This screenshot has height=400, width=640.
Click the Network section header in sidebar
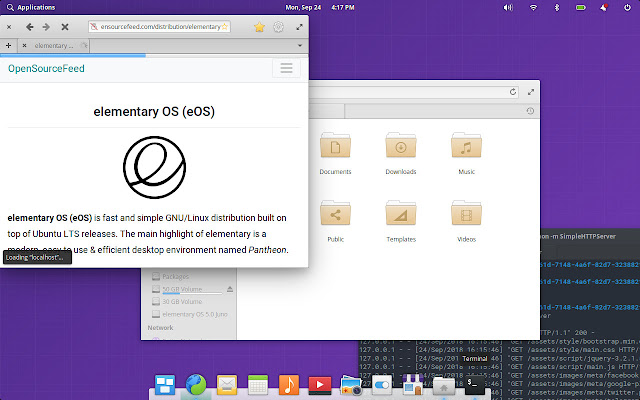tap(160, 328)
